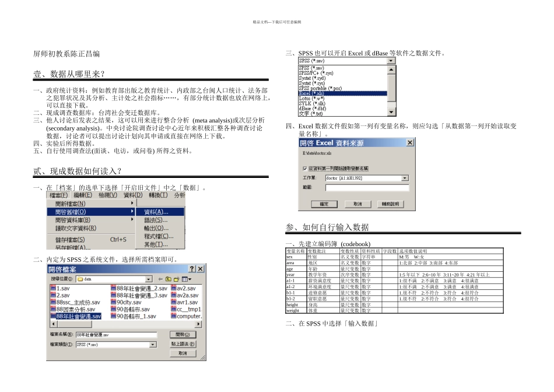Screen dimensions: 554x392
Task: Select Excel (*.xls) in the file-type list
Action: tap(343, 93)
